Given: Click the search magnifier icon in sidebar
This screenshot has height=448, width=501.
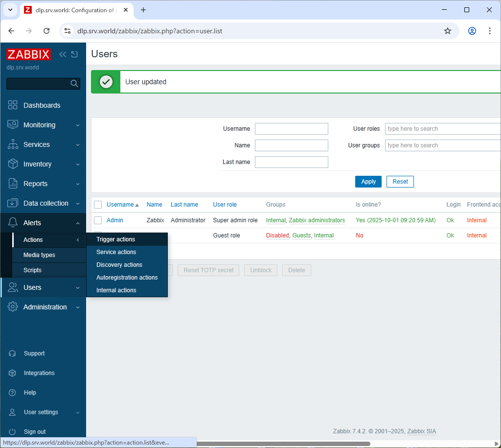Looking at the screenshot, I should point(74,84).
